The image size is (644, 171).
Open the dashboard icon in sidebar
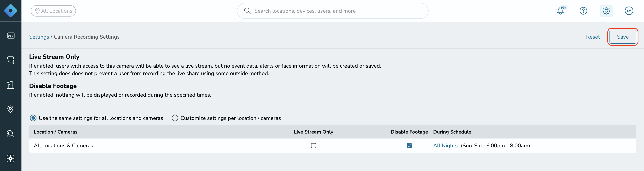click(11, 36)
